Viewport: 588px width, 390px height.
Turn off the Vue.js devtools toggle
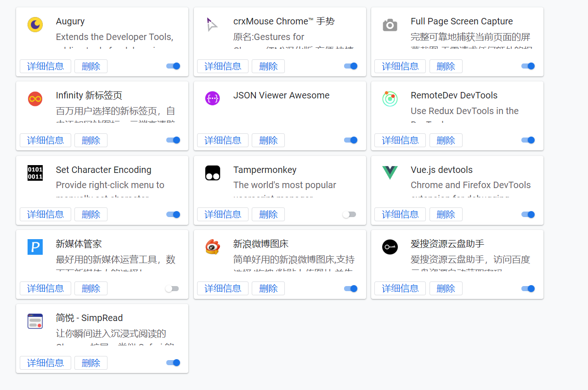[x=528, y=214]
